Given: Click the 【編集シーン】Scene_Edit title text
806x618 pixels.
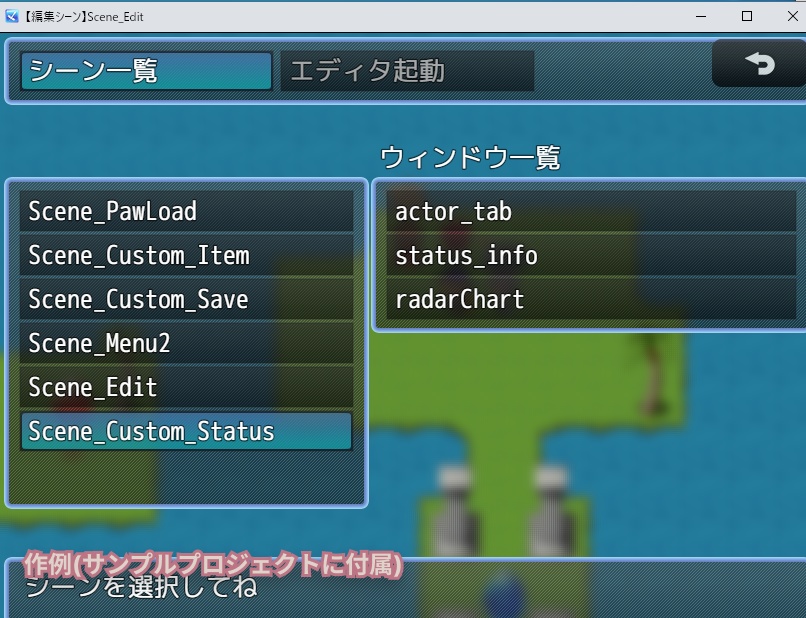Looking at the screenshot, I should point(85,16).
